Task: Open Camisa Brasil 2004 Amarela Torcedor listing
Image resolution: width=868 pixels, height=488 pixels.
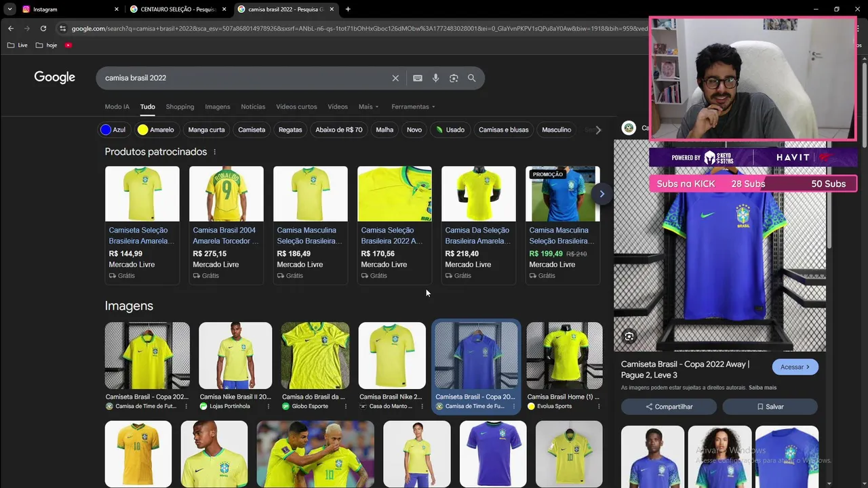Action: click(x=226, y=224)
